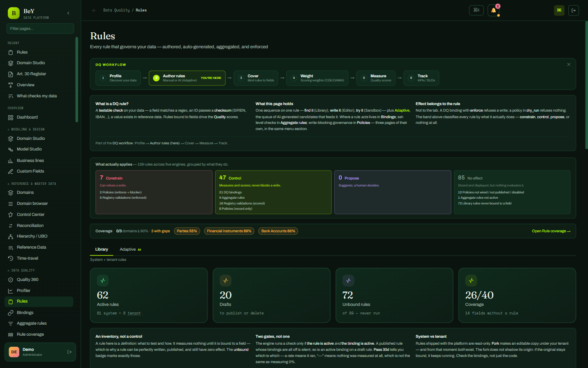Click Aggregate rules icon in sidebar
This screenshot has height=368, width=588.
point(11,323)
